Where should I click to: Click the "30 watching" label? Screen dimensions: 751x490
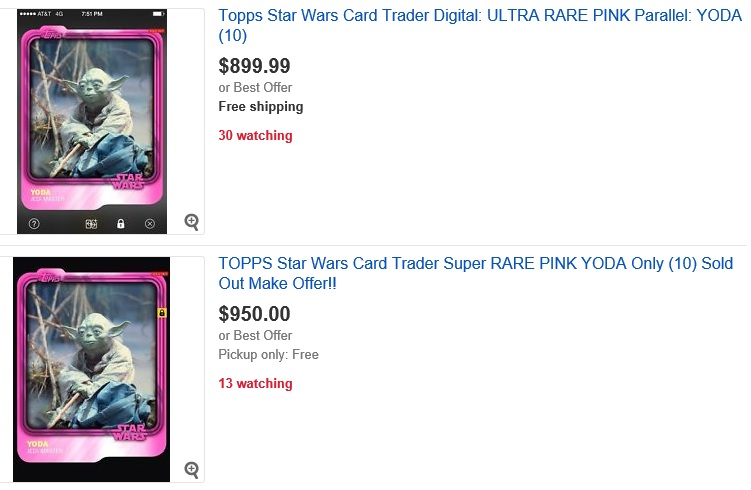coord(255,135)
